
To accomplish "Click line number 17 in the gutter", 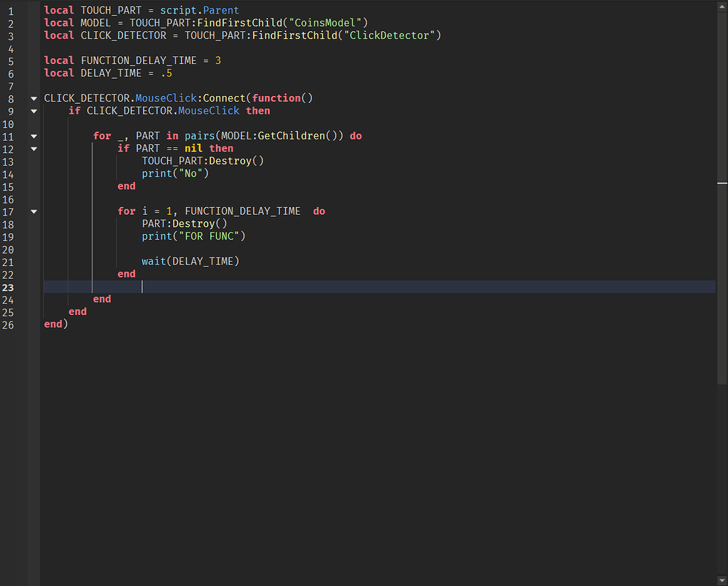I will click(8, 211).
